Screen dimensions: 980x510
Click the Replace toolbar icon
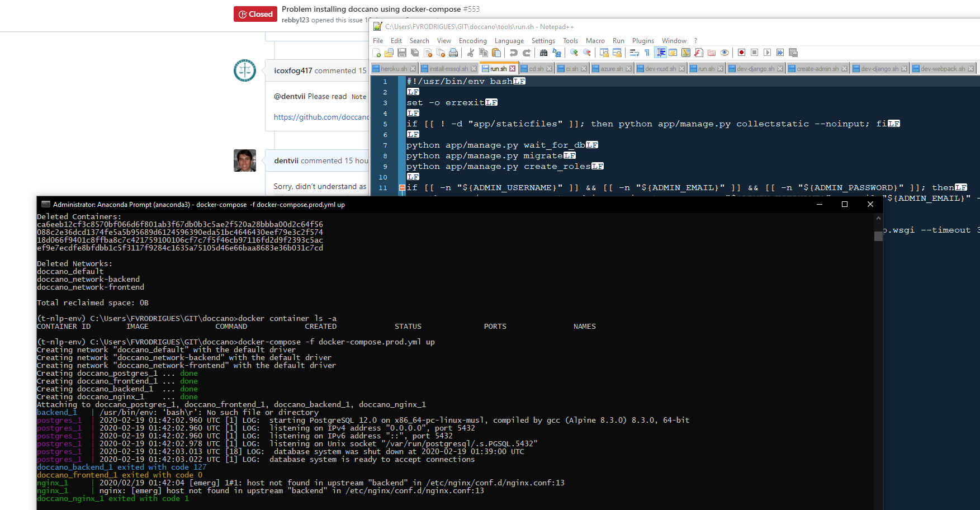pyautogui.click(x=556, y=53)
